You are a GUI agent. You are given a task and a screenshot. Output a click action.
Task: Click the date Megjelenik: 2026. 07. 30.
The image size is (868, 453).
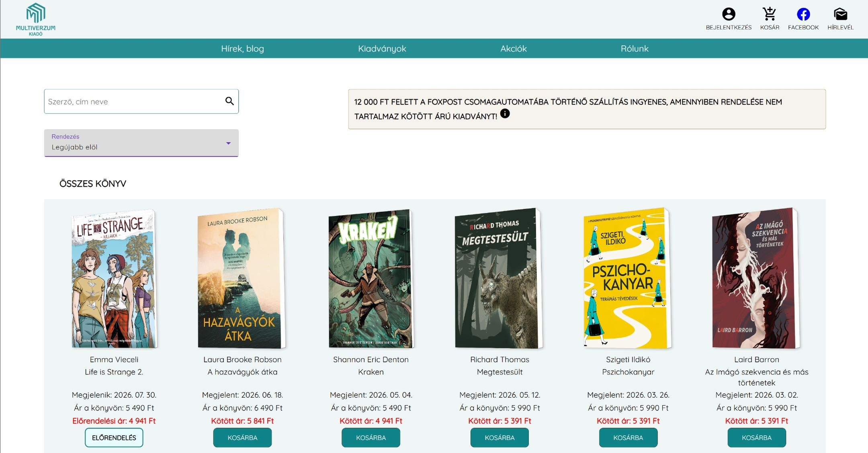(x=114, y=395)
